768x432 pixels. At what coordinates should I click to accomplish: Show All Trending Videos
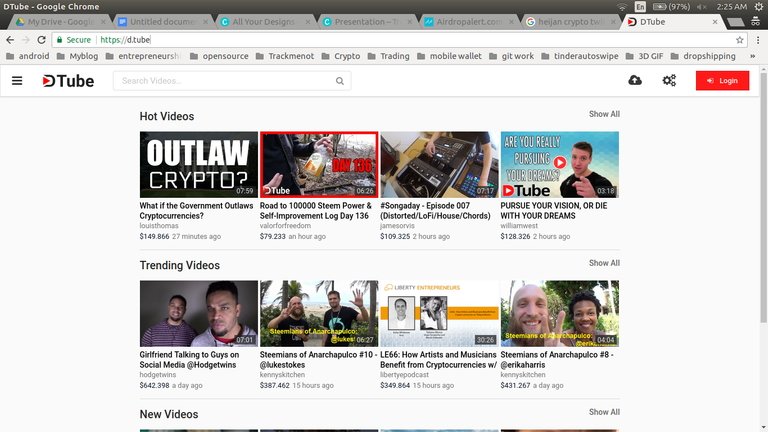click(x=604, y=263)
